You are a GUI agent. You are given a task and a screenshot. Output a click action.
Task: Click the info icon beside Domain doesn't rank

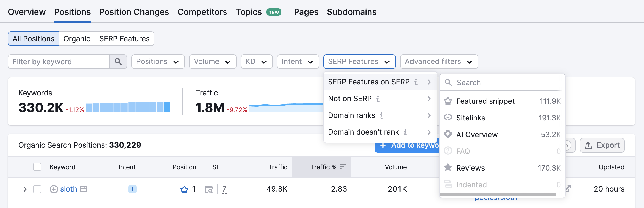point(405,132)
